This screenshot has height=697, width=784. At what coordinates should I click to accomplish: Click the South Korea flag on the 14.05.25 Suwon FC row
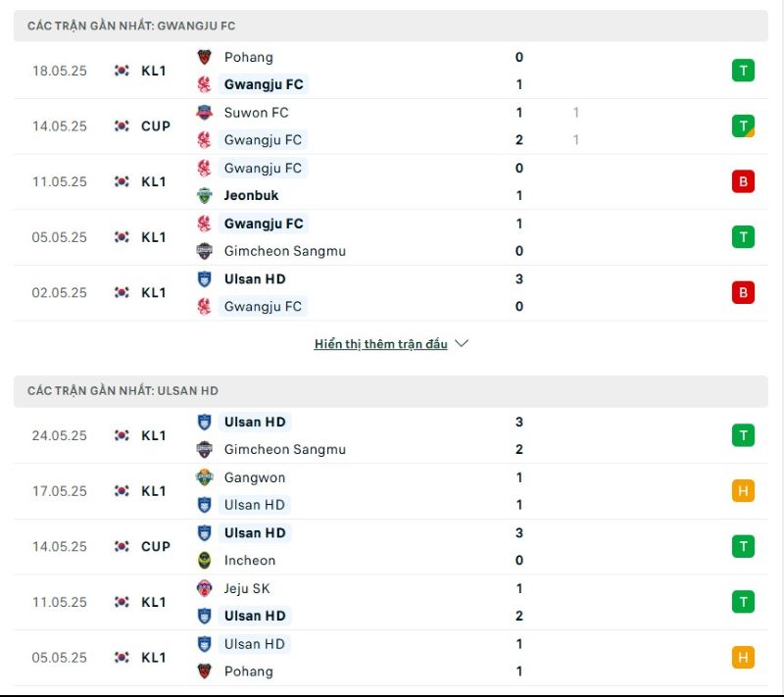click(122, 126)
